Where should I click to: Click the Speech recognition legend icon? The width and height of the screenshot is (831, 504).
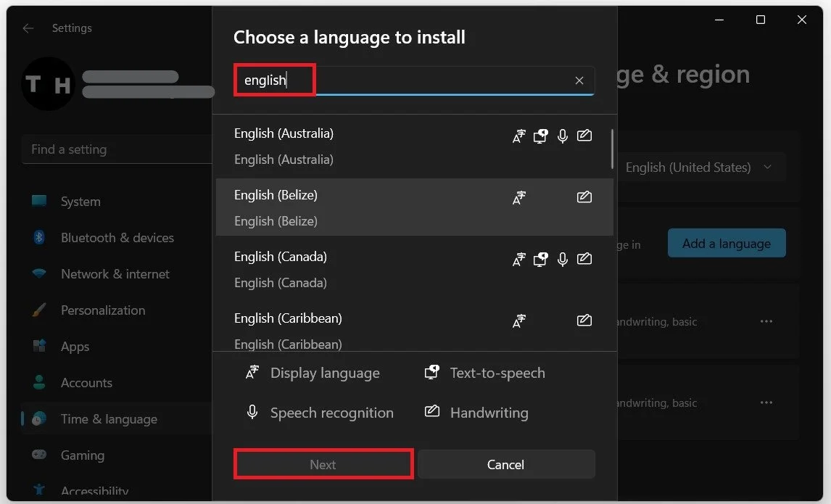coord(252,412)
